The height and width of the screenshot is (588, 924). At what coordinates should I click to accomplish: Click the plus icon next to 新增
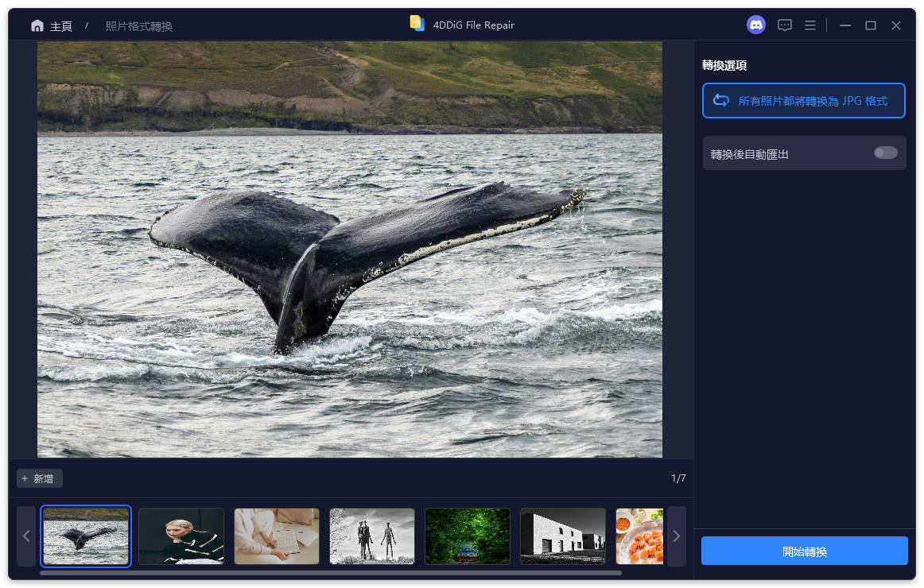[26, 478]
